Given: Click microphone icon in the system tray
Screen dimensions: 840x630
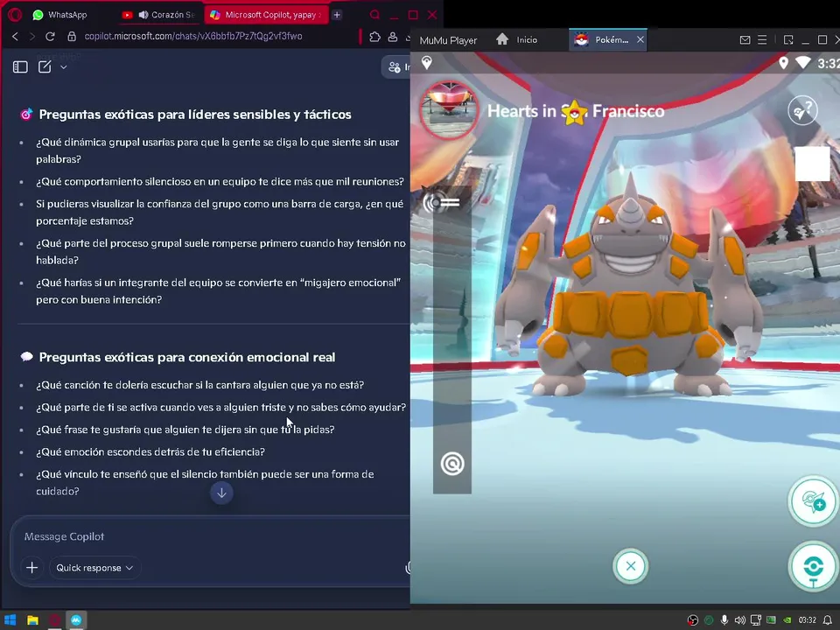Looking at the screenshot, I should pyautogui.click(x=724, y=620).
